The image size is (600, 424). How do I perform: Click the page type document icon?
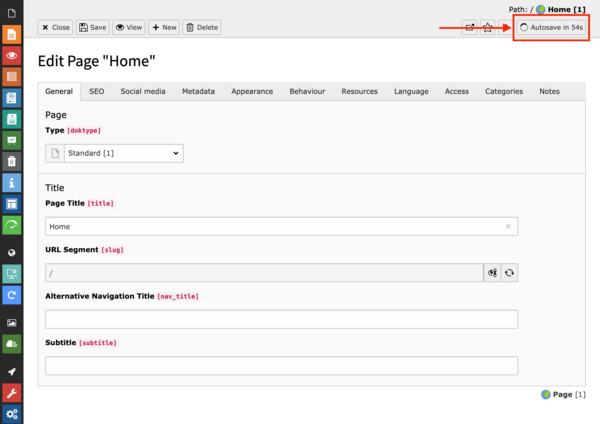(x=55, y=153)
